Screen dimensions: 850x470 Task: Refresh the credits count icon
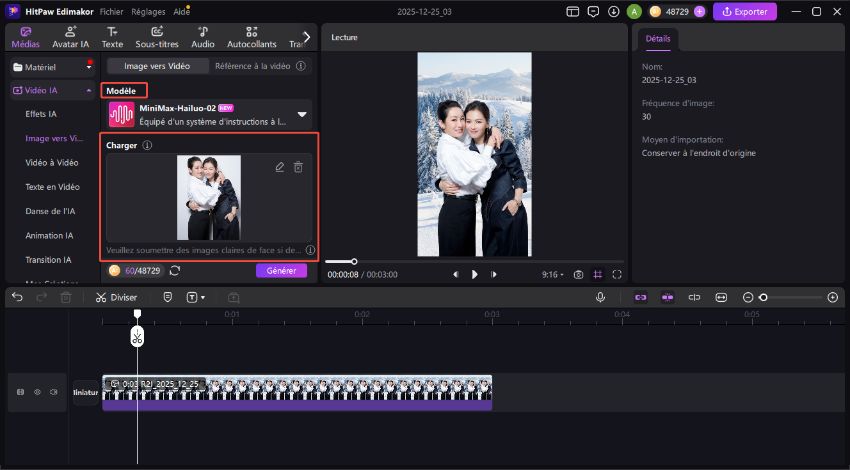pyautogui.click(x=175, y=271)
